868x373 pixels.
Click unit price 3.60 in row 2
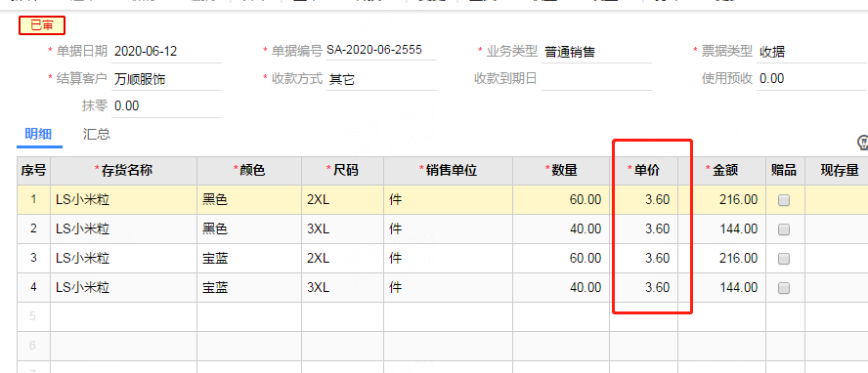644,228
